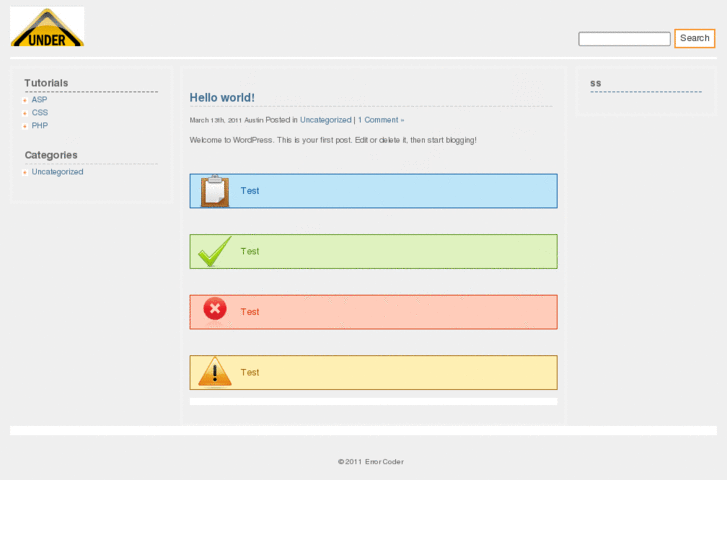Click the green checkmark icon

tap(215, 251)
